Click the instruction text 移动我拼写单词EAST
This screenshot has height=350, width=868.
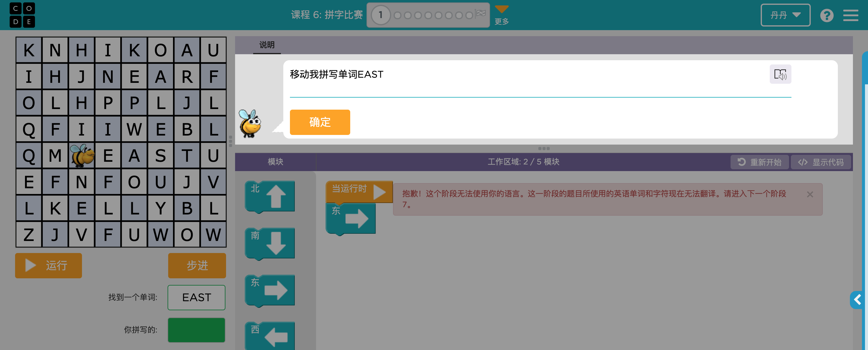(337, 74)
